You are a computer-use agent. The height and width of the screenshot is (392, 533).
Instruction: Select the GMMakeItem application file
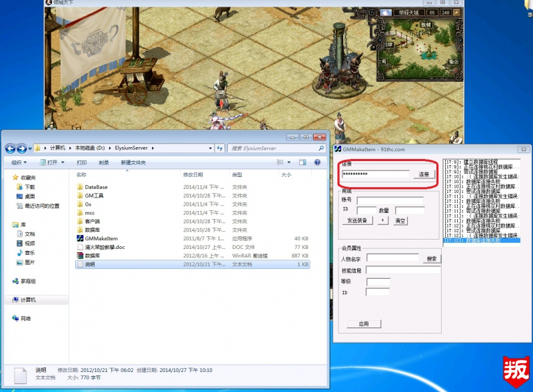[97, 238]
